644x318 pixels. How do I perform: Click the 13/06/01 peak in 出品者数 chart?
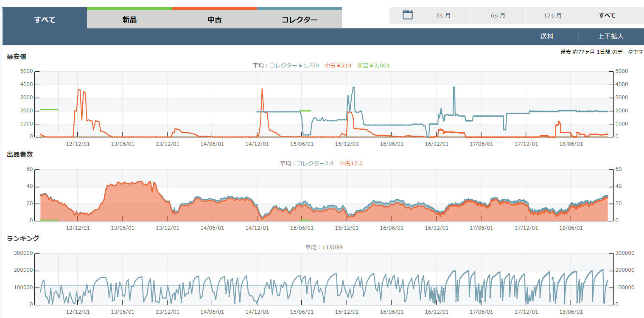coord(123,183)
